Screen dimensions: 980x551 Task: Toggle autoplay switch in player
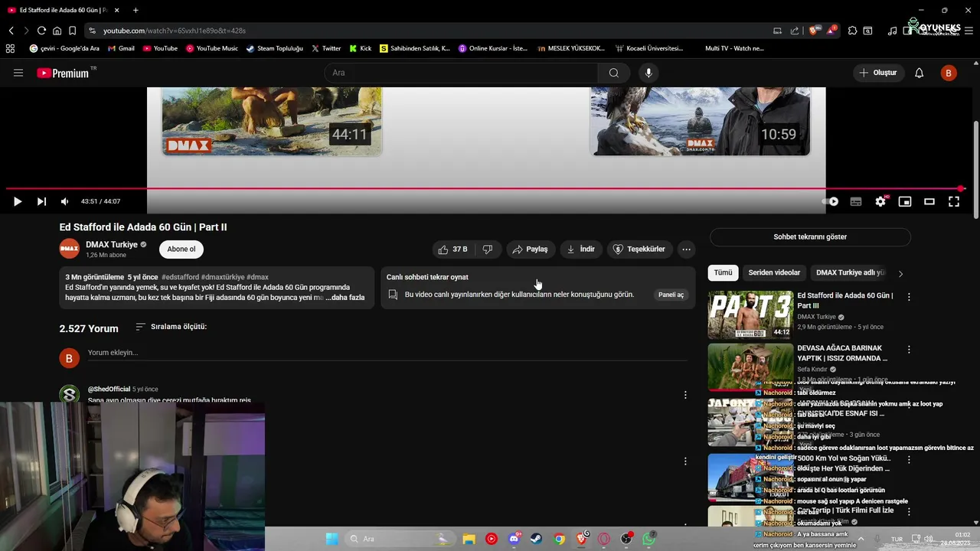(x=830, y=201)
